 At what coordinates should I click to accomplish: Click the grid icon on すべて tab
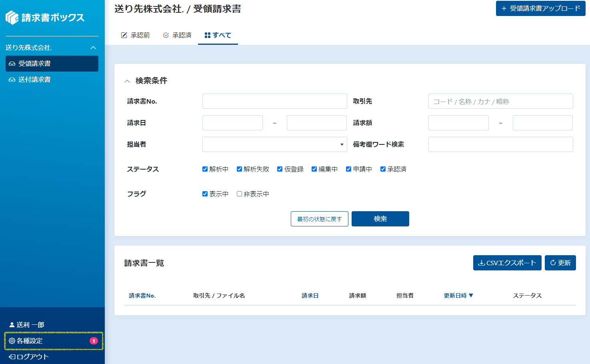(207, 35)
